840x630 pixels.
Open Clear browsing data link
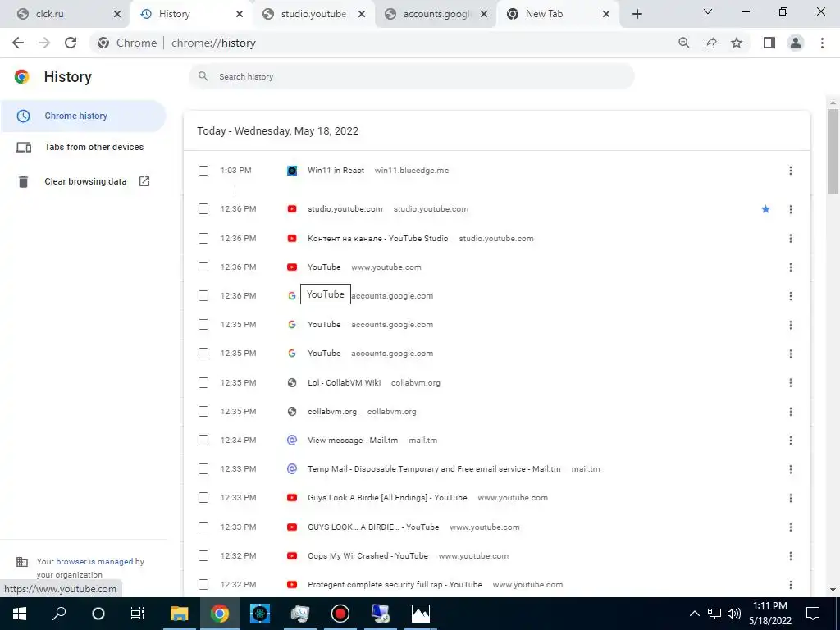85,181
